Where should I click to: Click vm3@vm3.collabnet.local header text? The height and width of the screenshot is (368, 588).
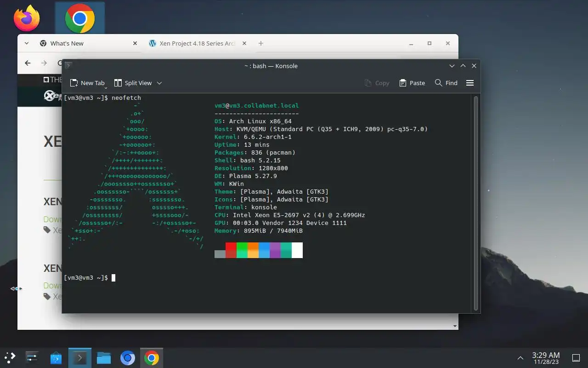click(257, 106)
